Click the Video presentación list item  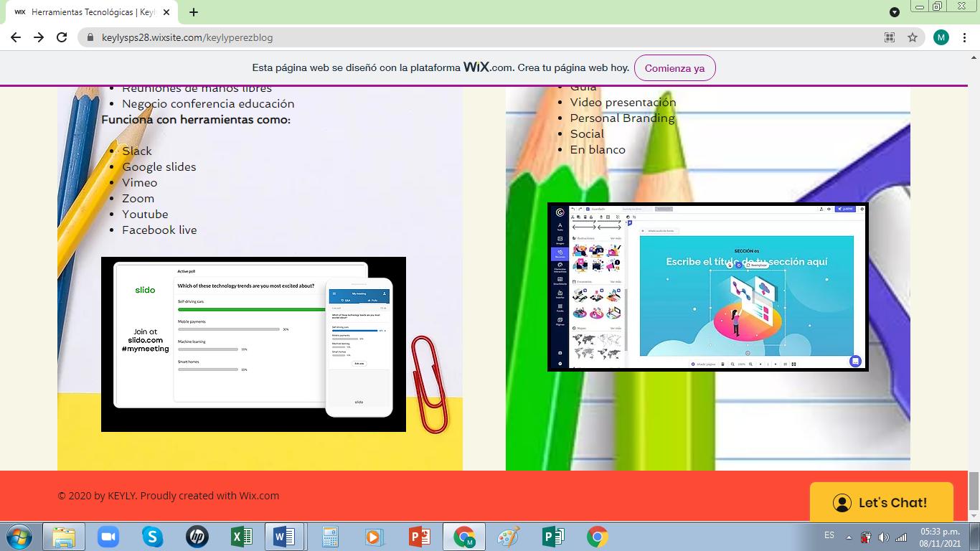pyautogui.click(x=623, y=102)
